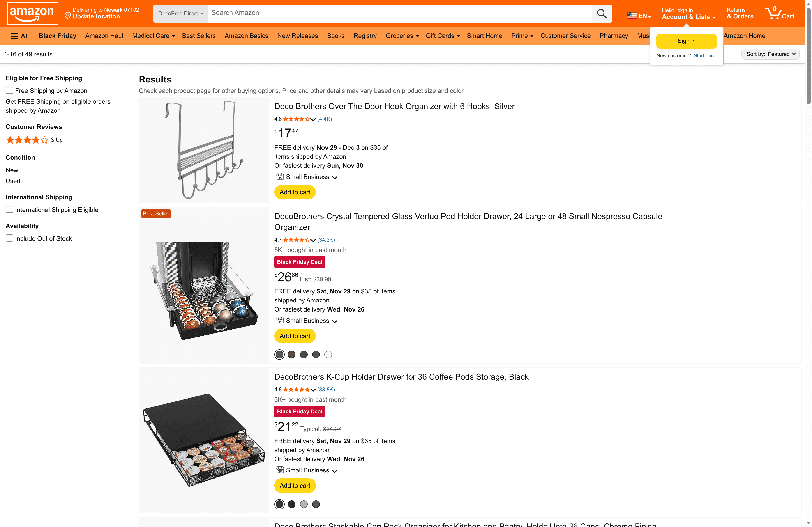812x527 pixels.
Task: Select the white color swatch on Vertuo Pod Holder
Action: [328, 354]
